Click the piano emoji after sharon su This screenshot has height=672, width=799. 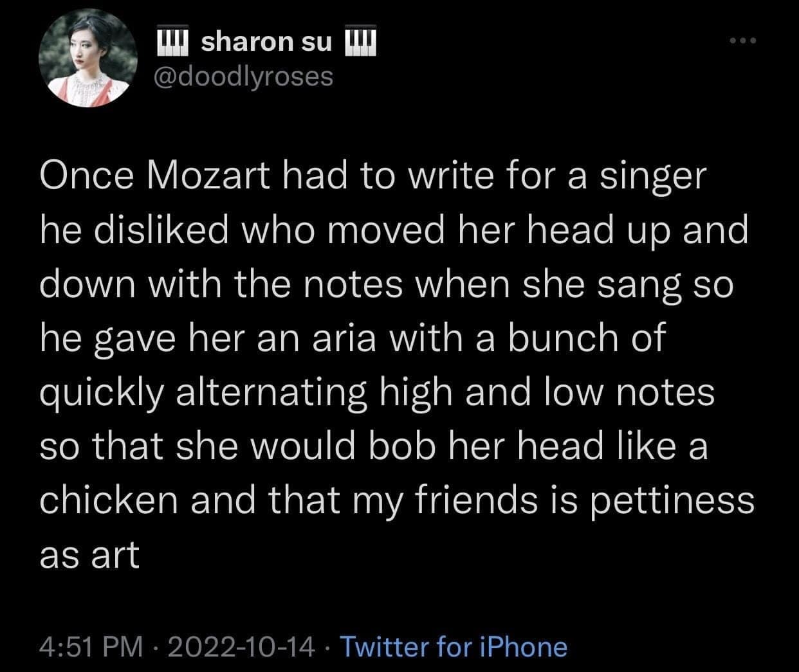[x=363, y=42]
